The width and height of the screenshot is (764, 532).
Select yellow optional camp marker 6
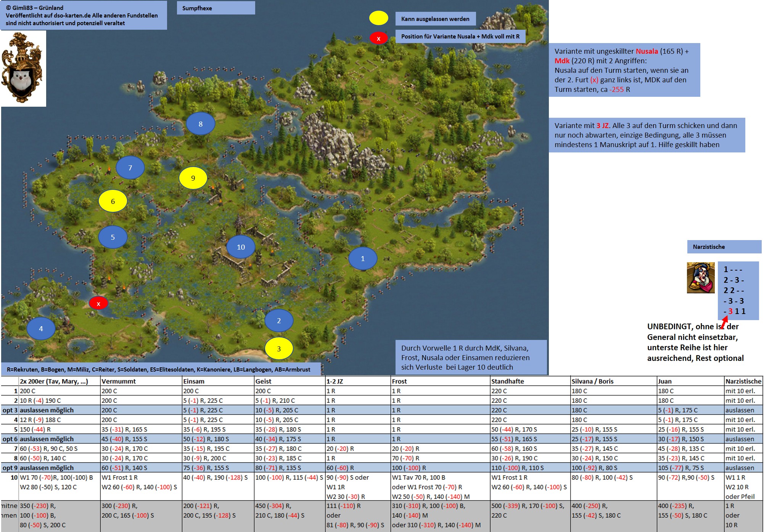pos(113,201)
